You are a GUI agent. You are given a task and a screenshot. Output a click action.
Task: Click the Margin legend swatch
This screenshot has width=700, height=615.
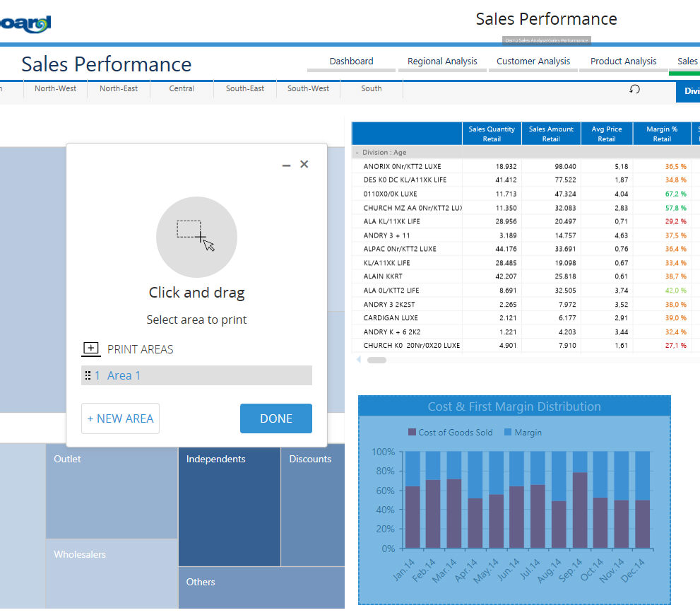(508, 433)
